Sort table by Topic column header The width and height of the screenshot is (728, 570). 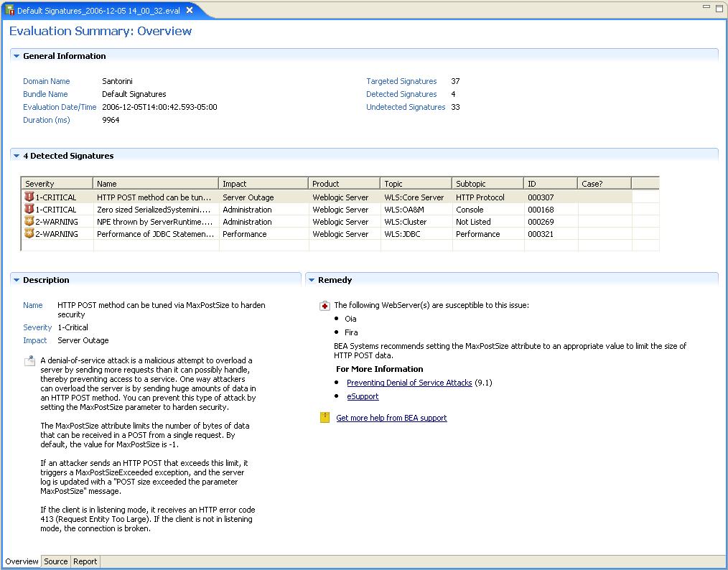click(x=416, y=184)
